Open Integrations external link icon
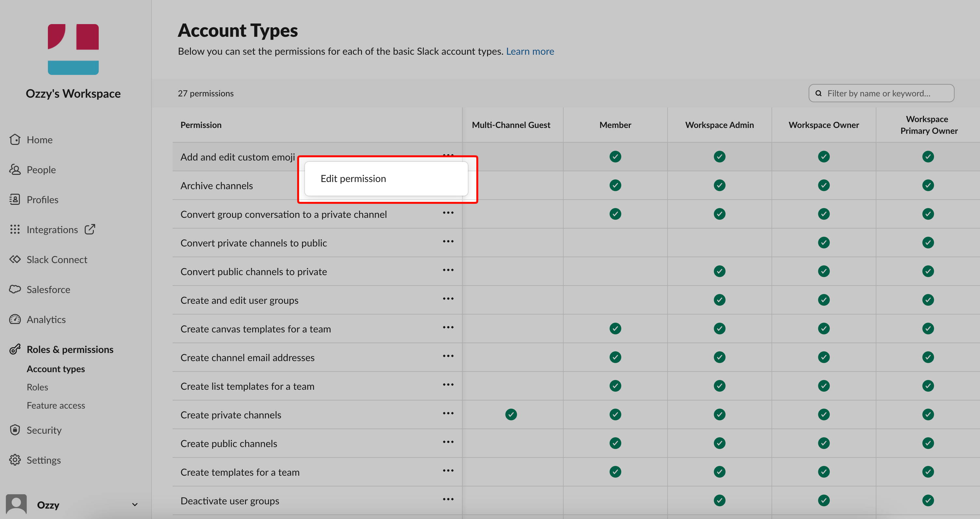The height and width of the screenshot is (519, 980). (90, 229)
